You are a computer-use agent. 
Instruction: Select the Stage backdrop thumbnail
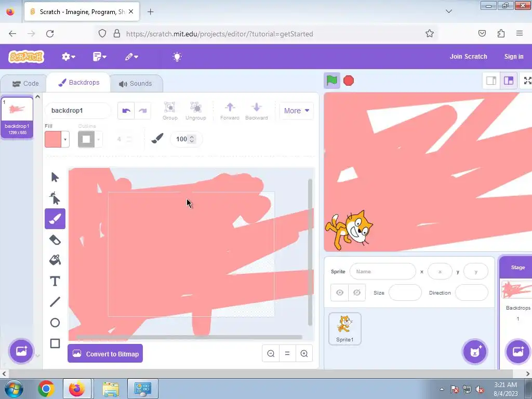tap(517, 289)
